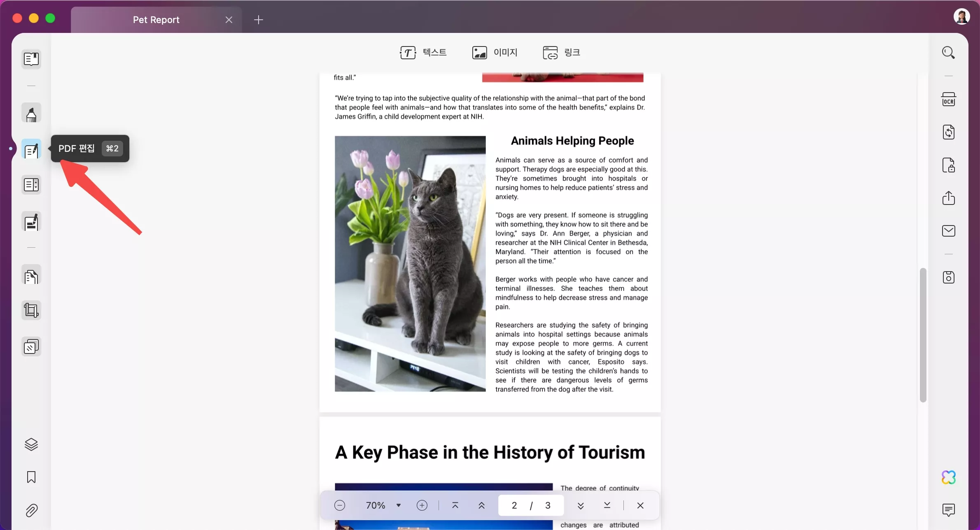The height and width of the screenshot is (530, 980).
Task: Open the comments list panel
Action: click(949, 510)
